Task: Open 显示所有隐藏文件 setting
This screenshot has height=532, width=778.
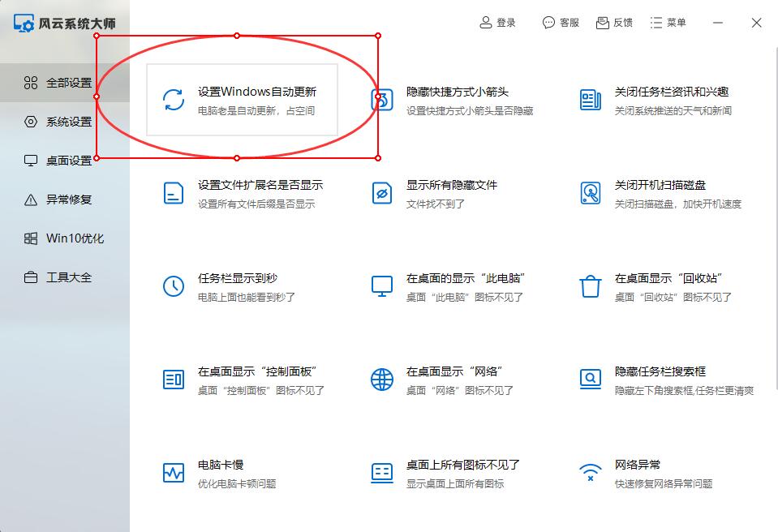Action: [452, 185]
